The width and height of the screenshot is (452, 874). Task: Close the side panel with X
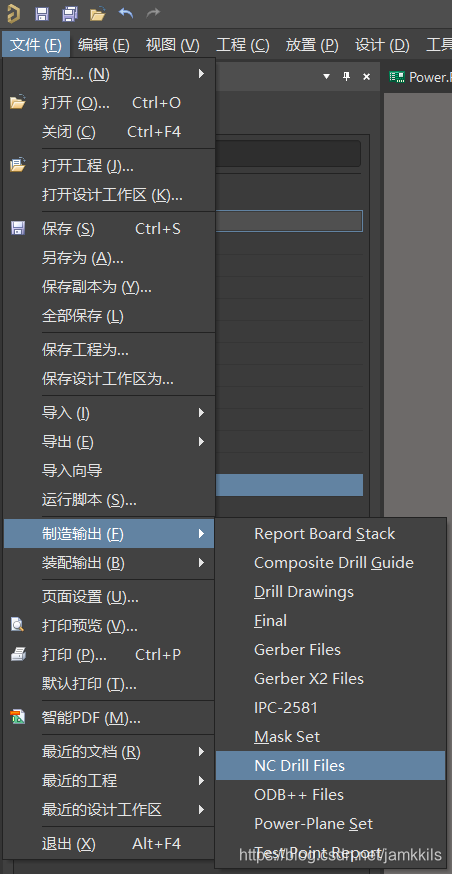click(366, 76)
